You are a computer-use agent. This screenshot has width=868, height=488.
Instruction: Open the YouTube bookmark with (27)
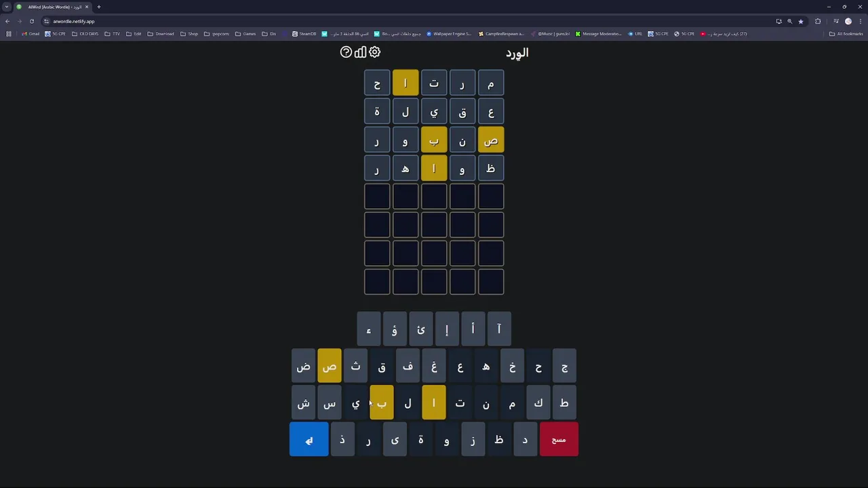click(724, 34)
